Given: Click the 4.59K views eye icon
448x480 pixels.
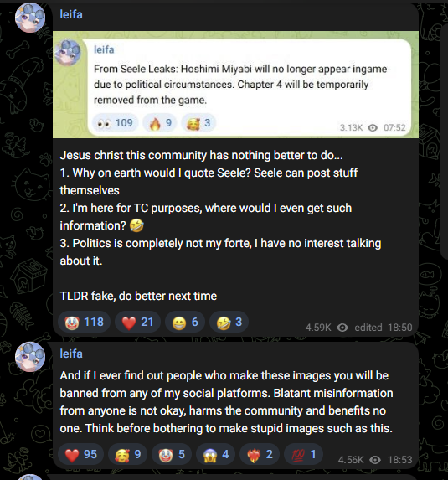Looking at the screenshot, I should tap(342, 328).
